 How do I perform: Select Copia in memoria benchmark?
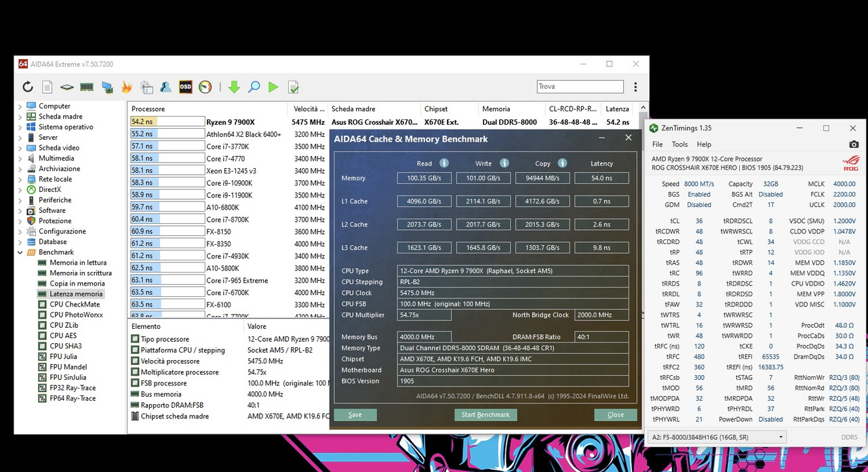coord(77,283)
